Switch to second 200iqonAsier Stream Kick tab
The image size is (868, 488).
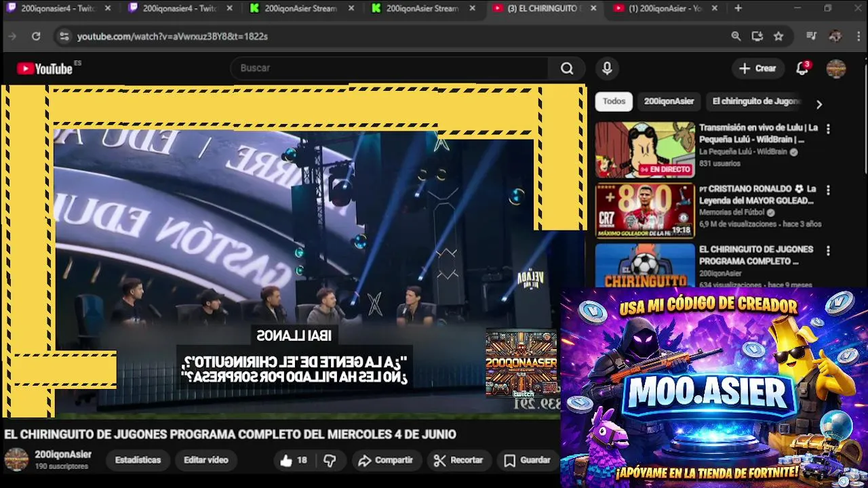pos(422,8)
